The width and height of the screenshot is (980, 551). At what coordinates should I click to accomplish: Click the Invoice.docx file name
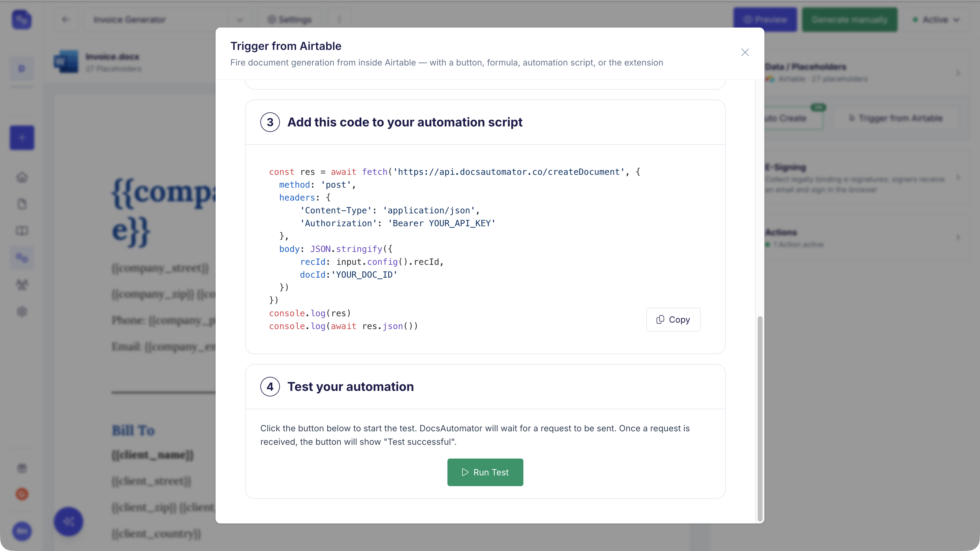tap(113, 57)
